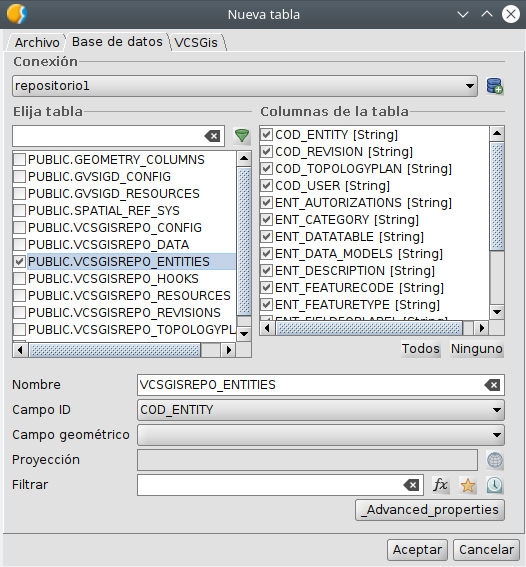Uncheck ENT_CATEGORY column

(x=266, y=219)
